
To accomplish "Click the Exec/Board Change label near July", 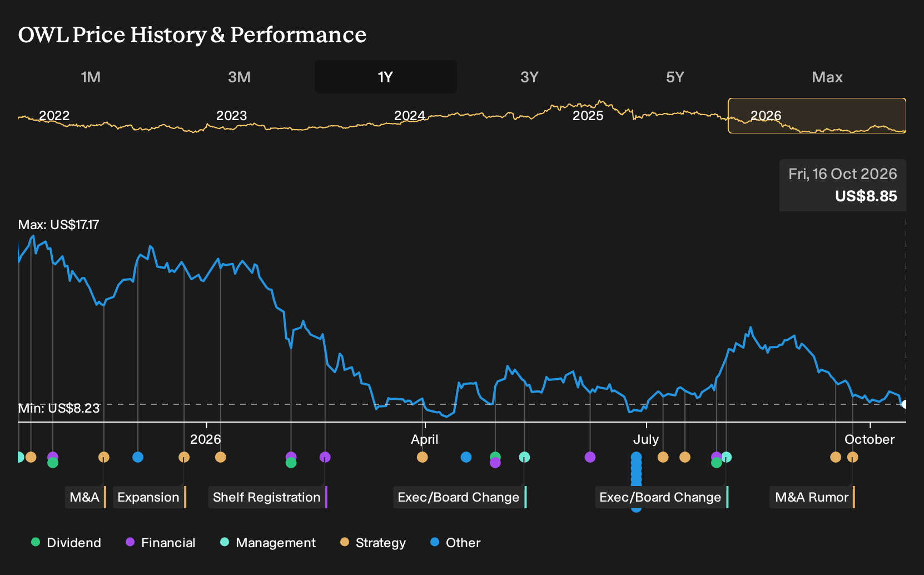I will 661,497.
